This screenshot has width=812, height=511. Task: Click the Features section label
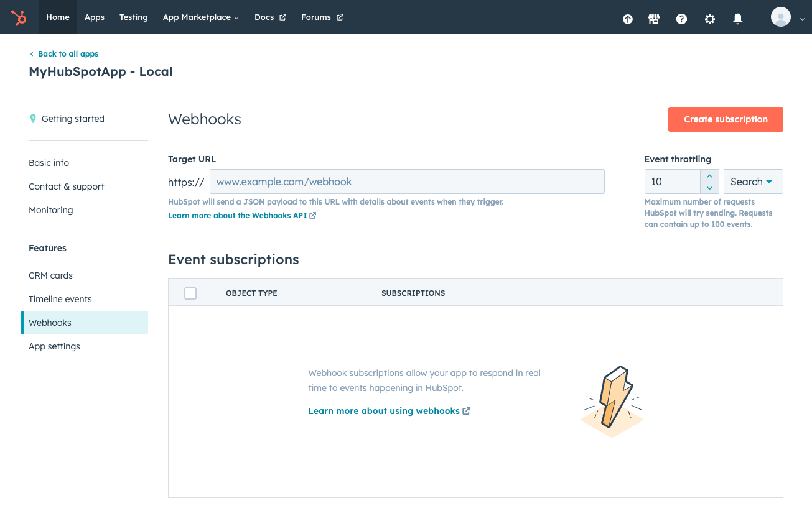47,248
